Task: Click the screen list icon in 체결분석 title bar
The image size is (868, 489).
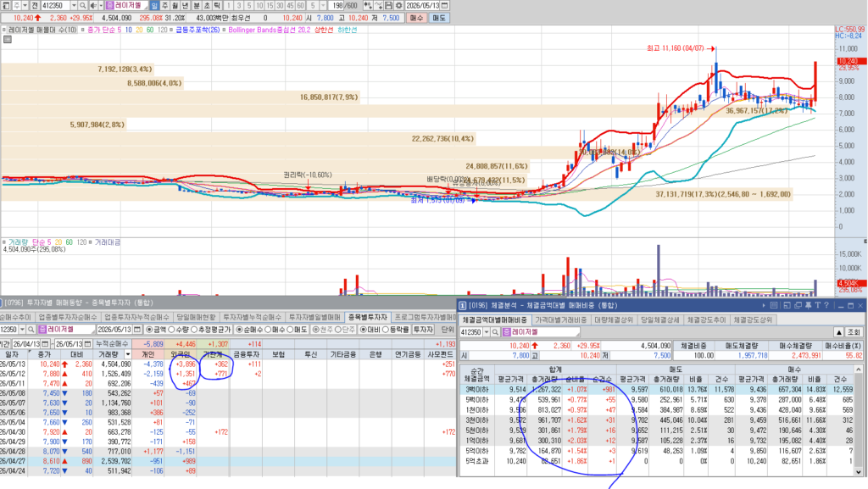Action: [774, 305]
